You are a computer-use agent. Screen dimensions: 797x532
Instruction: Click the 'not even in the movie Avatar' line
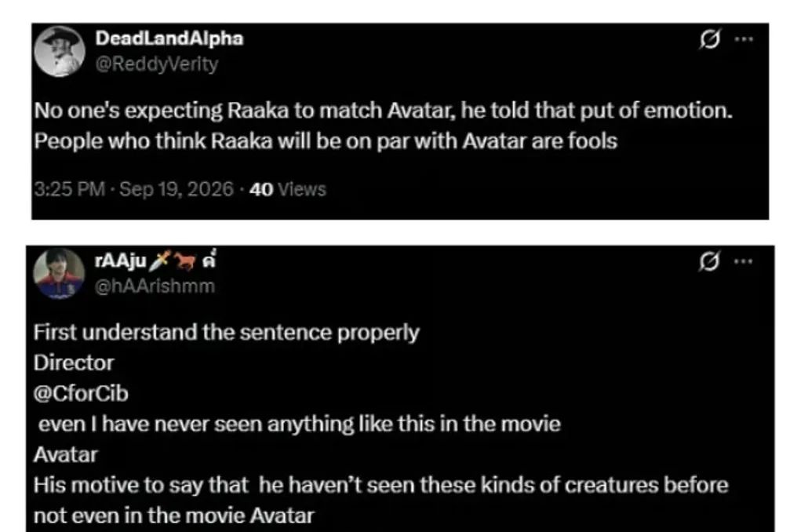[174, 516]
